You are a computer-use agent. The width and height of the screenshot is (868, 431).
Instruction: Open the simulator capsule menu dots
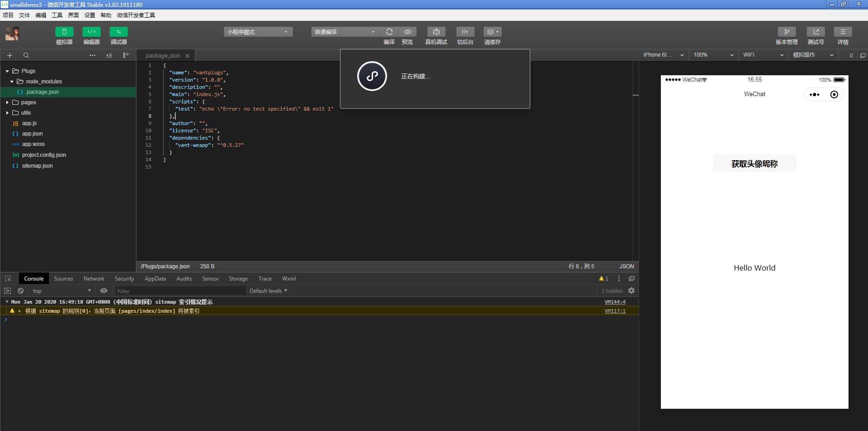pos(815,95)
